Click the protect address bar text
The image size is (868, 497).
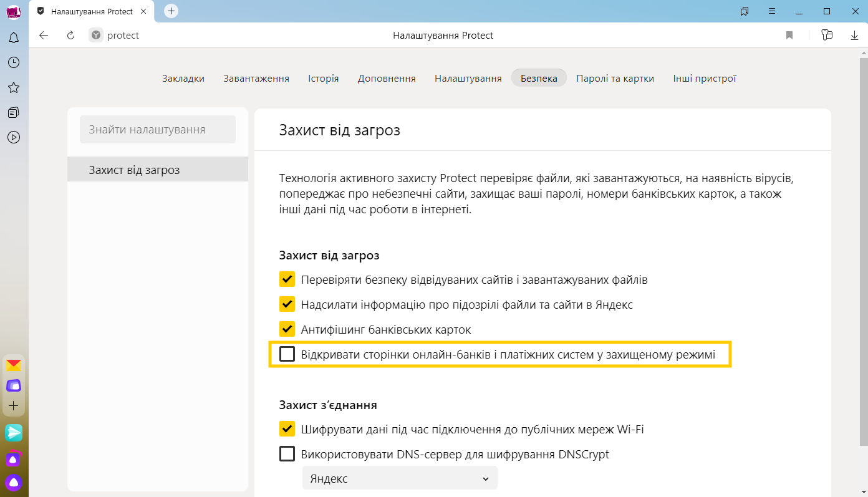pos(123,36)
